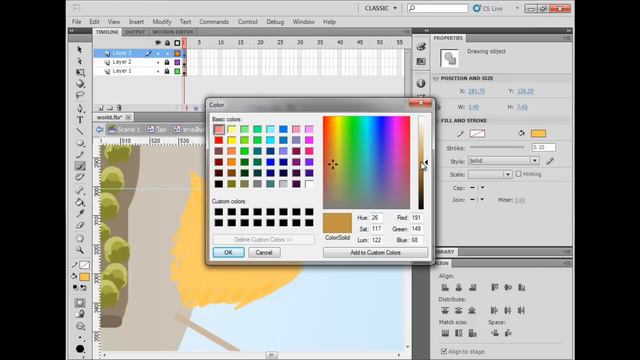The height and width of the screenshot is (360, 640).
Task: Pick a hue in the color spectrum
Action: coord(366,162)
